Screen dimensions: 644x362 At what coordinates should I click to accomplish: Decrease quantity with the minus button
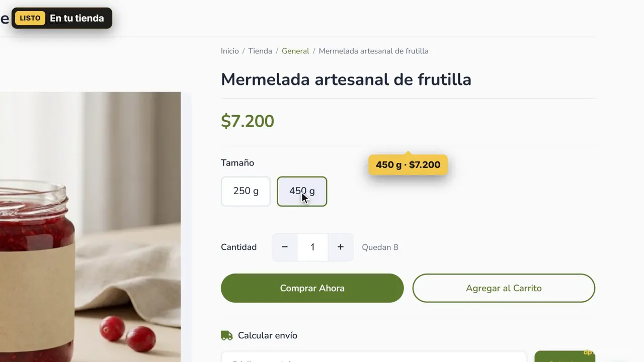285,247
